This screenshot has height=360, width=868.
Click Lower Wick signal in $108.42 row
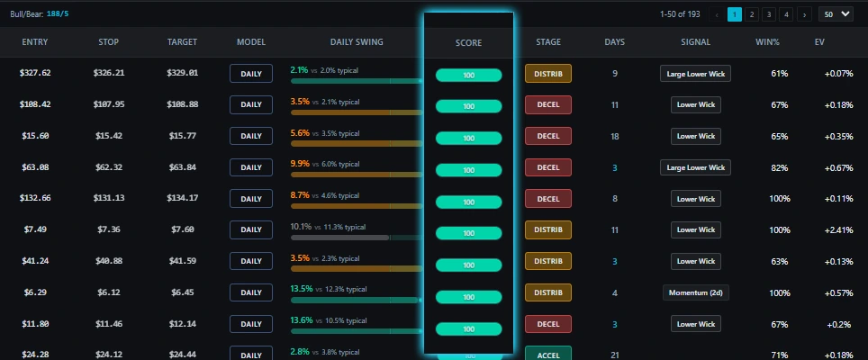tap(695, 104)
